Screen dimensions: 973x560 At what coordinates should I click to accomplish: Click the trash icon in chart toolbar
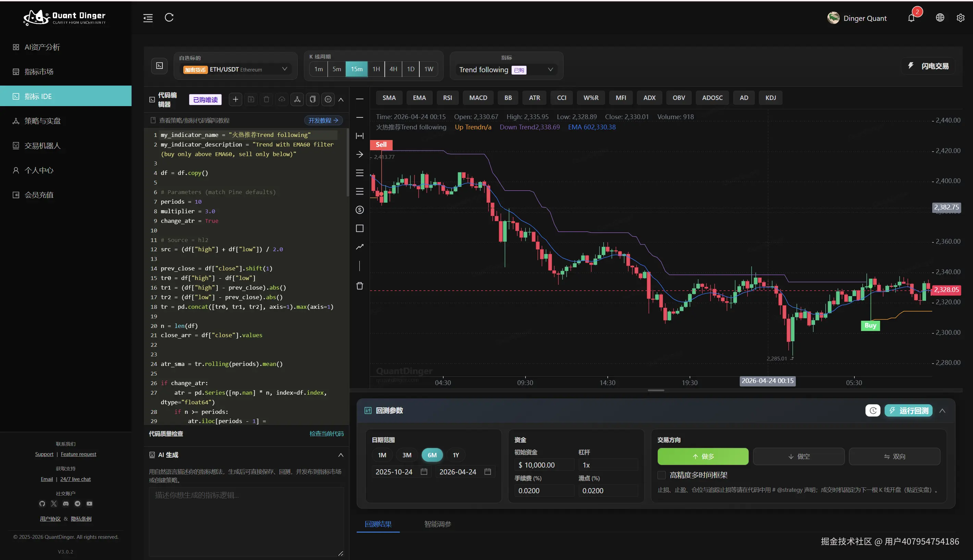pyautogui.click(x=359, y=286)
